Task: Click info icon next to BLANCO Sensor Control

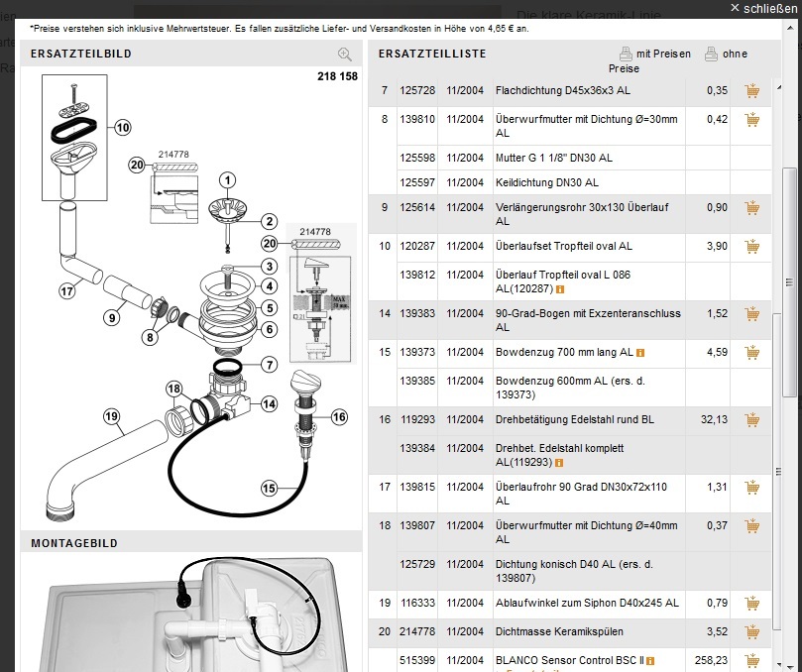Action: 651,661
